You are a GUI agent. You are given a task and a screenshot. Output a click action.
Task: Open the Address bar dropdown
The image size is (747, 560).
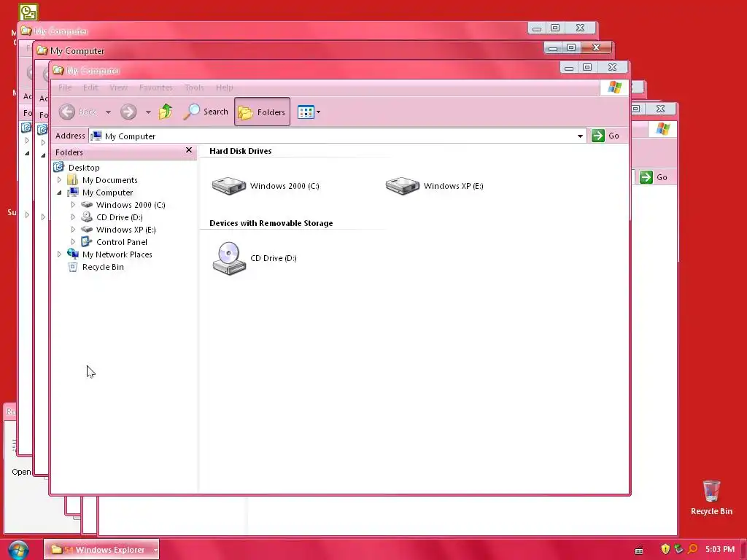(580, 136)
